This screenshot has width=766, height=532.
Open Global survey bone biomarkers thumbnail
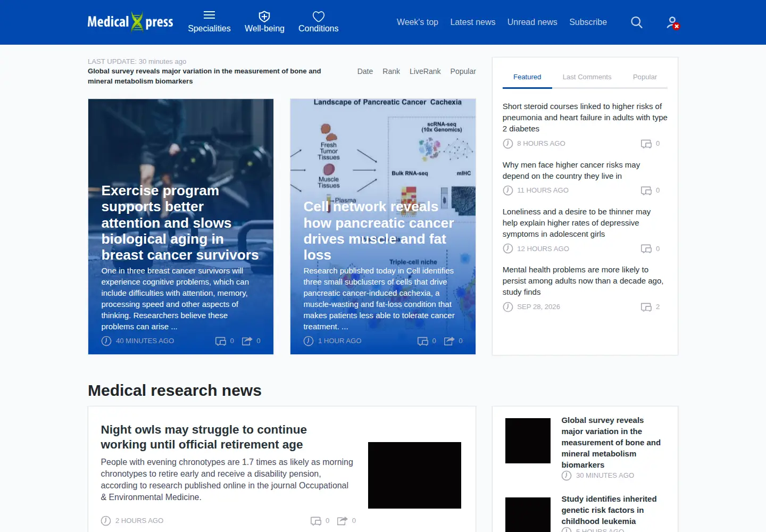click(528, 440)
